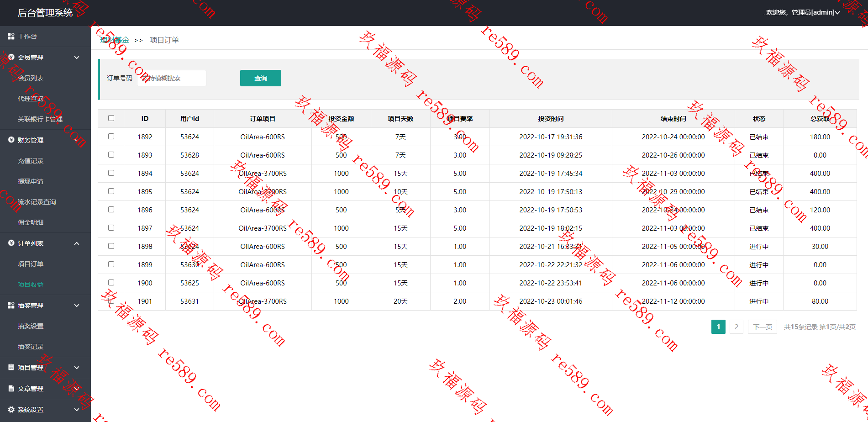
Task: Click user id 53631 in last row
Action: click(x=189, y=301)
